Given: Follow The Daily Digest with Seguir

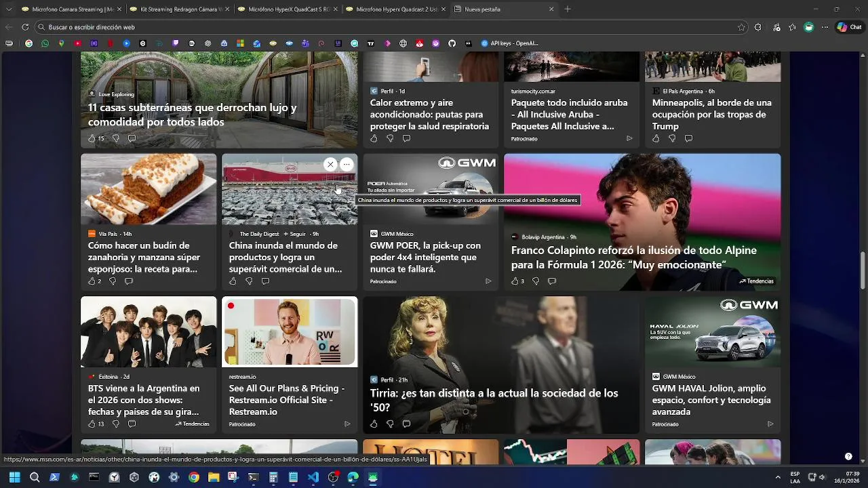Looking at the screenshot, I should click(294, 234).
